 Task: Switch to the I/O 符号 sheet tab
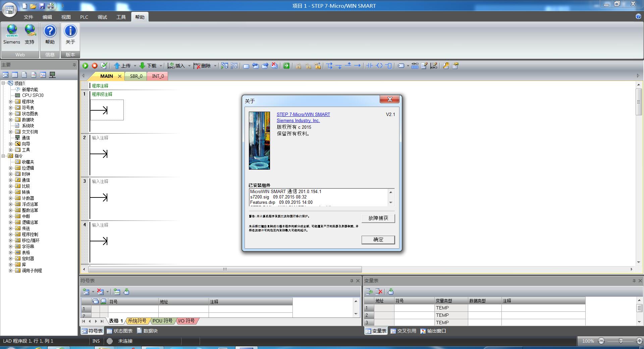pyautogui.click(x=186, y=321)
